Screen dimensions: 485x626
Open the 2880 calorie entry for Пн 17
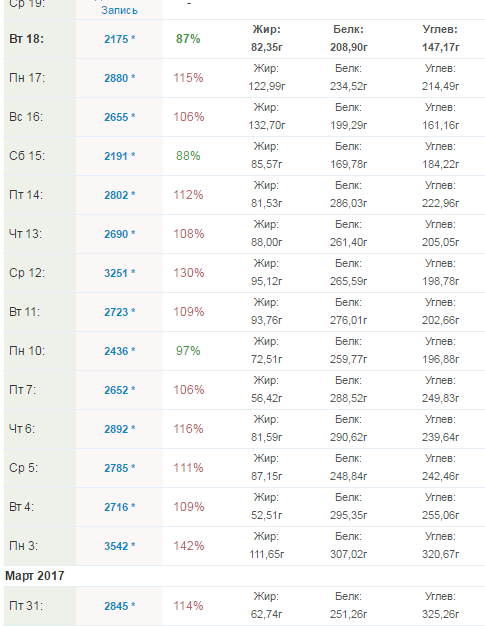click(x=116, y=78)
